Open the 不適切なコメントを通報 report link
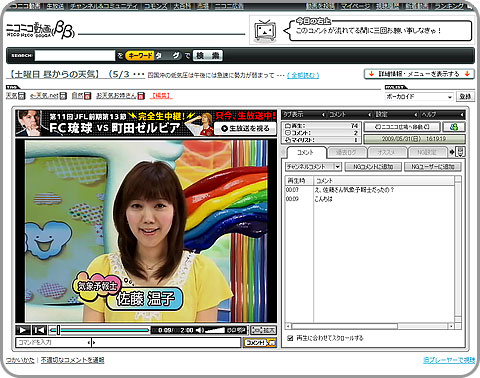This screenshot has width=480, height=378. tap(72, 360)
